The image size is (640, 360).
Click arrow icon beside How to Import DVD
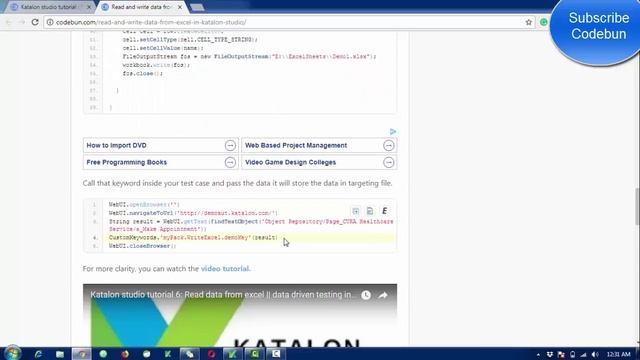[230, 145]
